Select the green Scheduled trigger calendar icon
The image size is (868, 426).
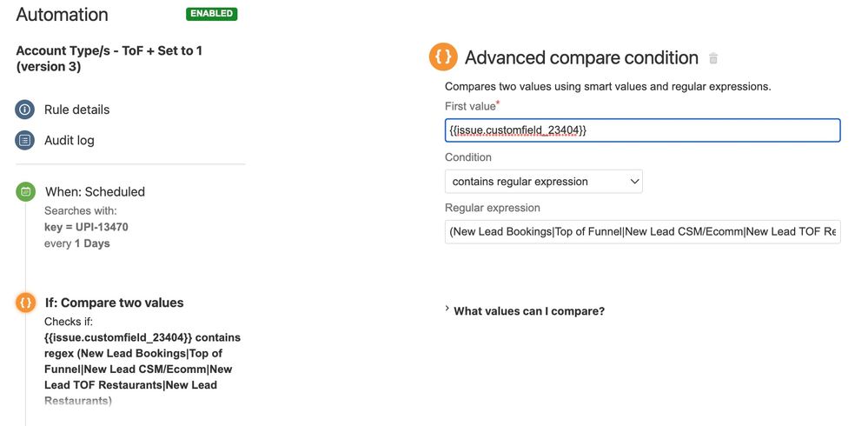point(25,191)
